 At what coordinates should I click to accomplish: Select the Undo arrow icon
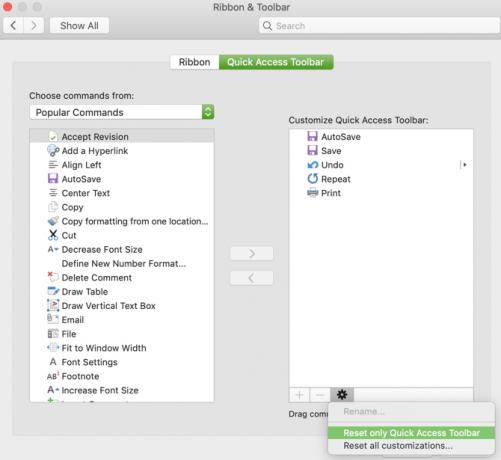pos(312,165)
